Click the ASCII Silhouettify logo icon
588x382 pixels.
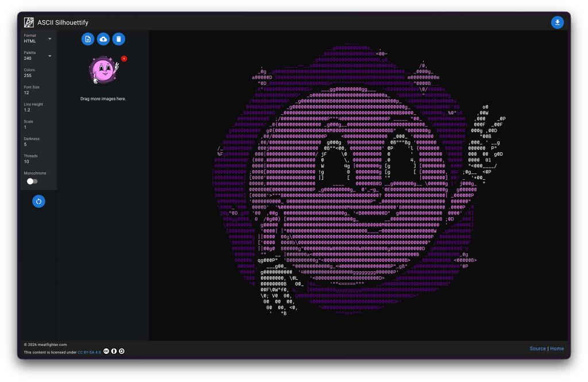[x=29, y=22]
